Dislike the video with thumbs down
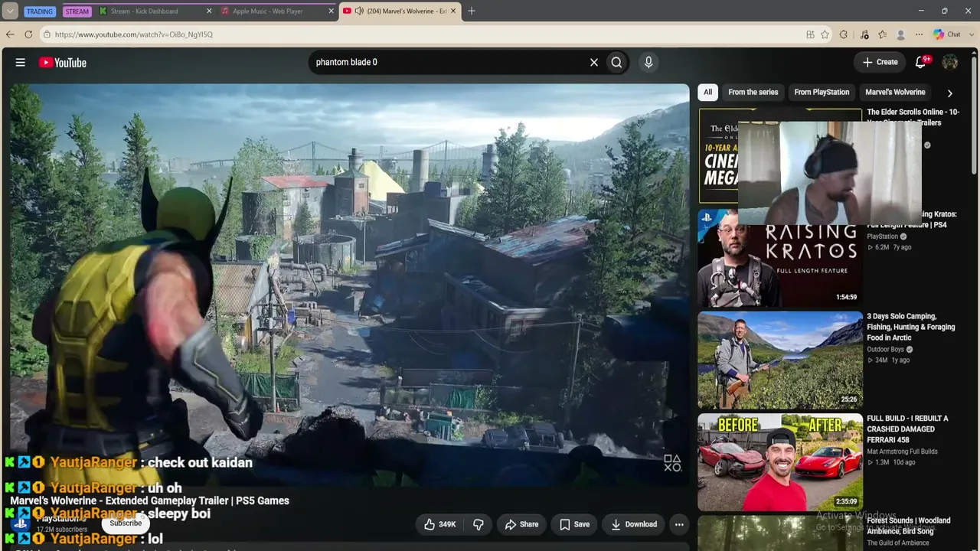 (479, 524)
